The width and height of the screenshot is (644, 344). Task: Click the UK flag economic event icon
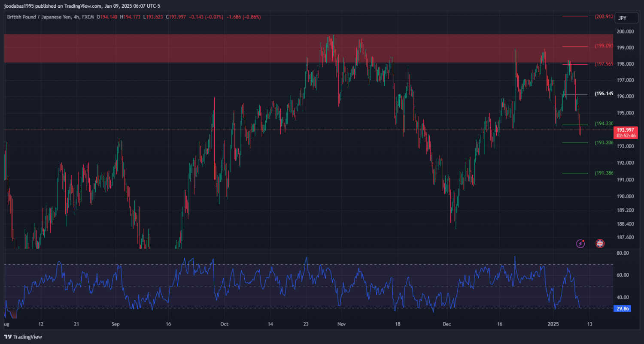(600, 244)
